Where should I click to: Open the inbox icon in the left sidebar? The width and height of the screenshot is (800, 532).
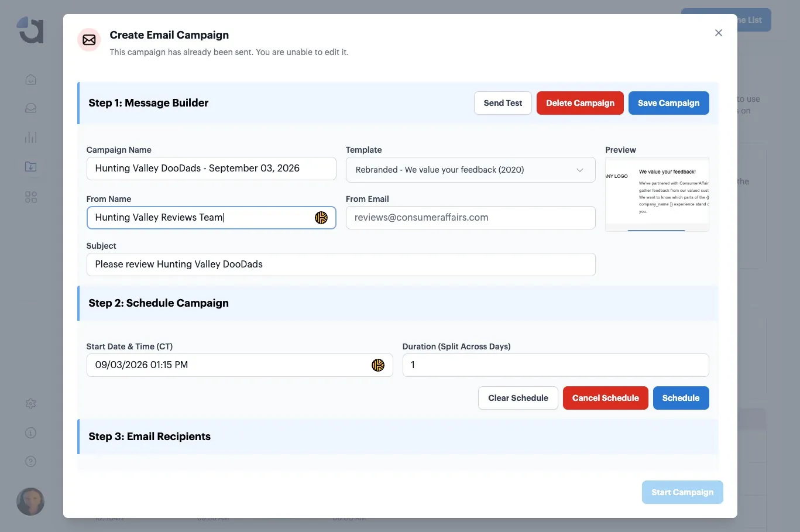pyautogui.click(x=31, y=108)
